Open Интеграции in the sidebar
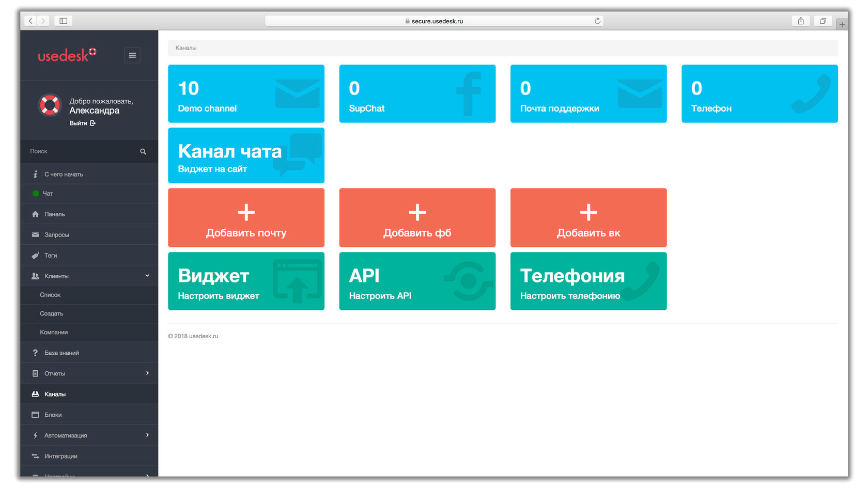Image resolution: width=868 pixels, height=488 pixels. (89, 456)
